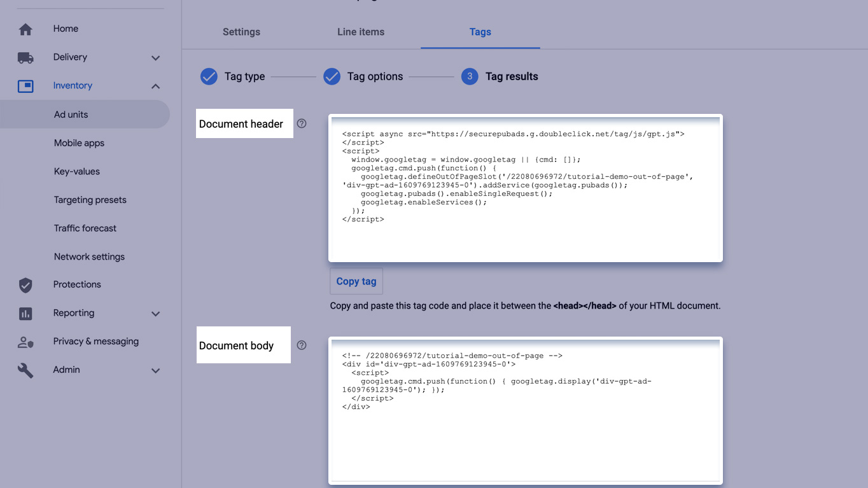
Task: Click the Home icon in sidebar
Action: pos(25,29)
